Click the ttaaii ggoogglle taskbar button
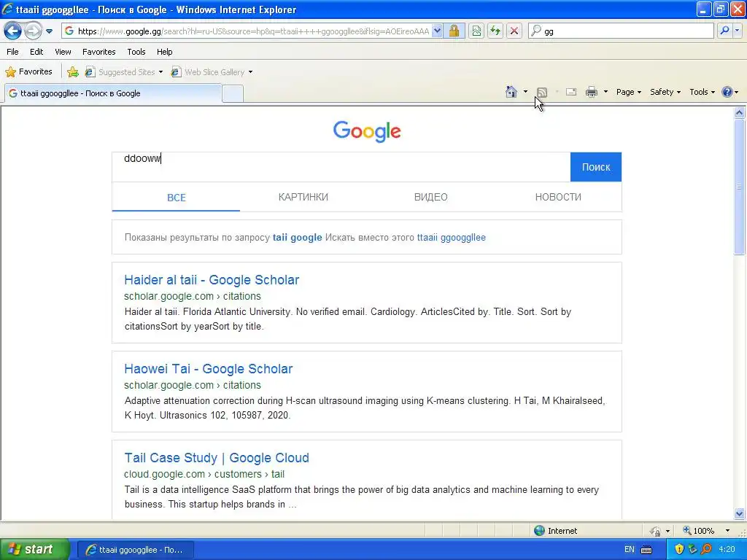The height and width of the screenshot is (560, 747). (135, 550)
